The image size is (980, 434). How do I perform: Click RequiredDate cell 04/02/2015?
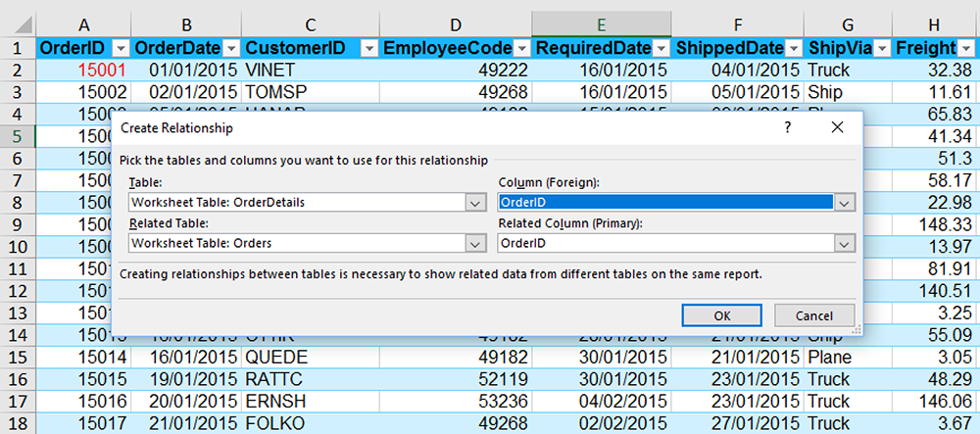(602, 401)
